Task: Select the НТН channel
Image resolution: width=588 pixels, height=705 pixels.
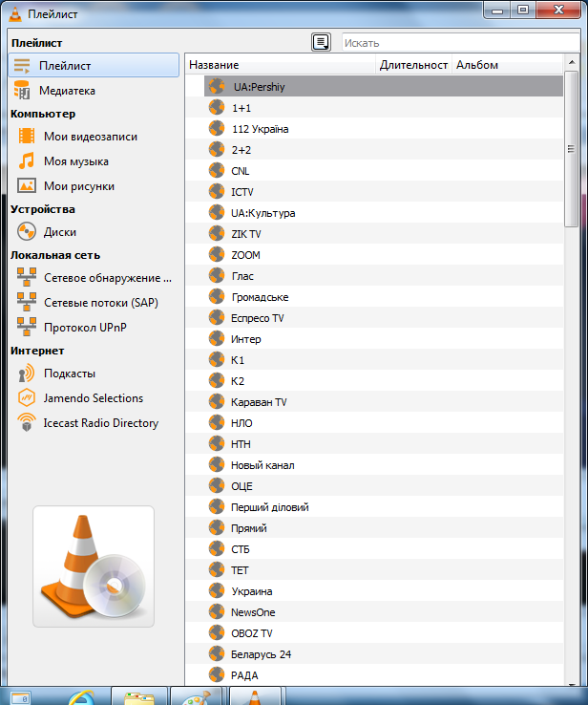Action: 374,444
